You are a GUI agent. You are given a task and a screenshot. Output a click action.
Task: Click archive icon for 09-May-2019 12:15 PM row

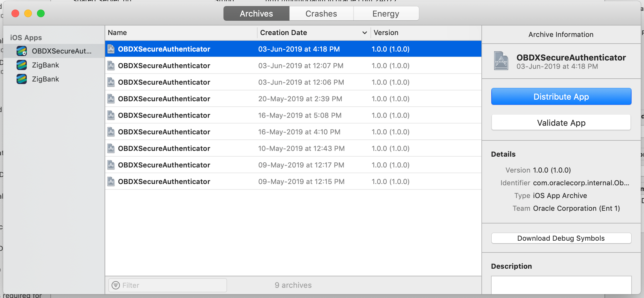pos(111,181)
